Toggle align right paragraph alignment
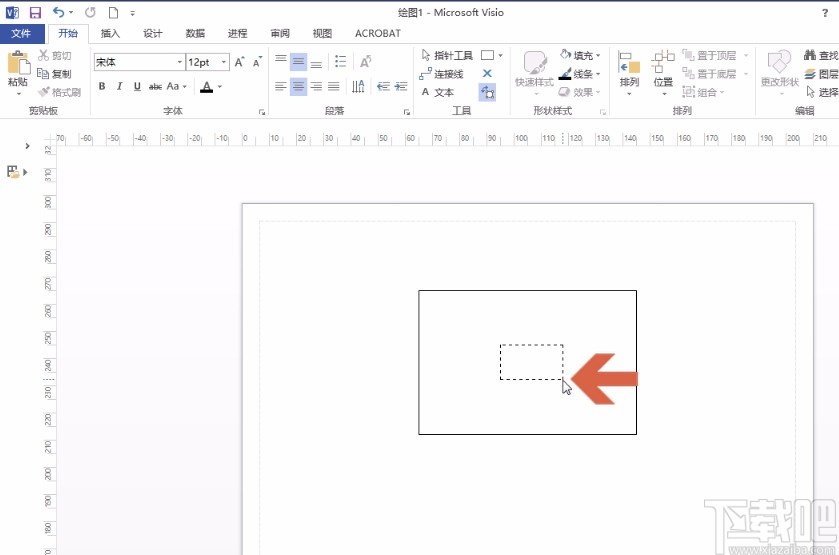 (316, 86)
